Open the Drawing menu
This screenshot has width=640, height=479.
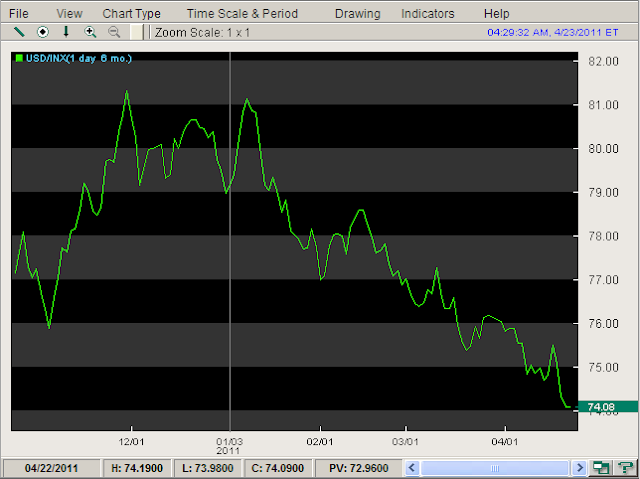(x=358, y=13)
